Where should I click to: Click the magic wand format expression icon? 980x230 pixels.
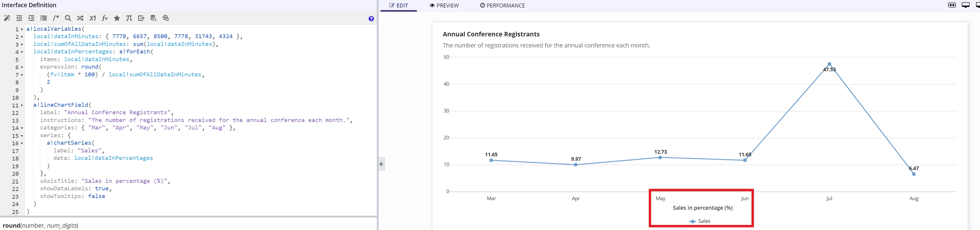click(7, 18)
